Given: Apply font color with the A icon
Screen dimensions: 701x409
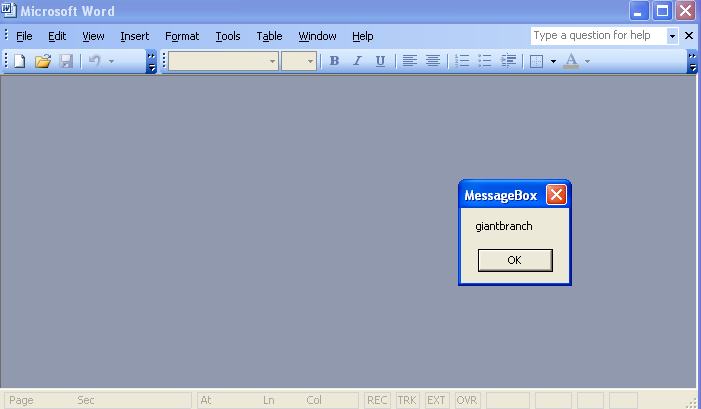Looking at the screenshot, I should (x=571, y=61).
